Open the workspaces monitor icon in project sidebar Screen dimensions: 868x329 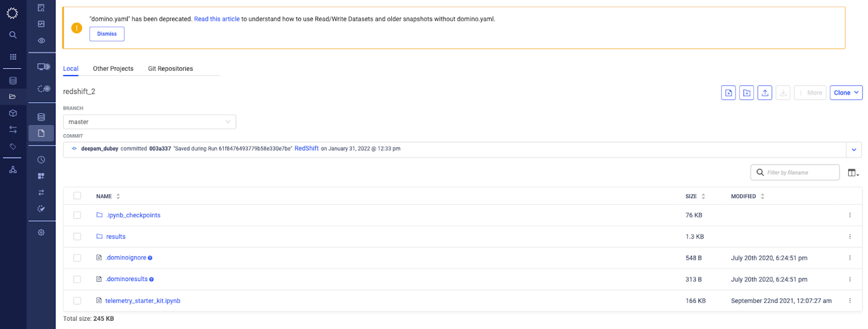tap(43, 67)
